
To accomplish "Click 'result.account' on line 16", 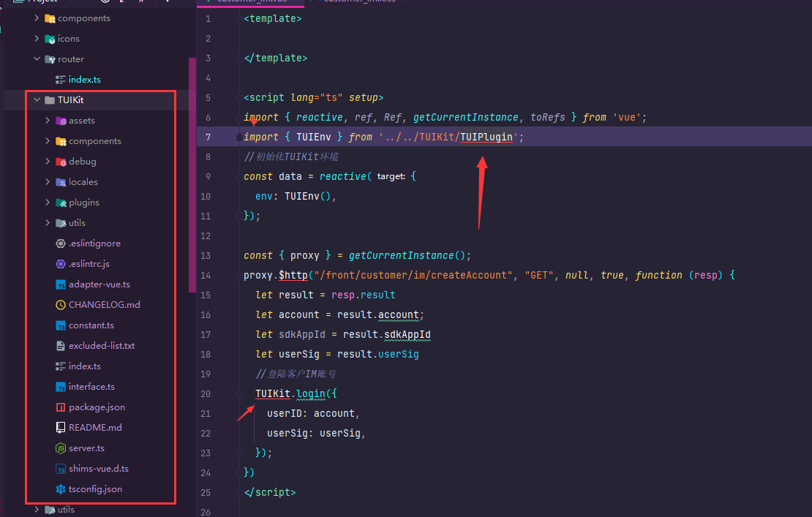I will point(378,314).
